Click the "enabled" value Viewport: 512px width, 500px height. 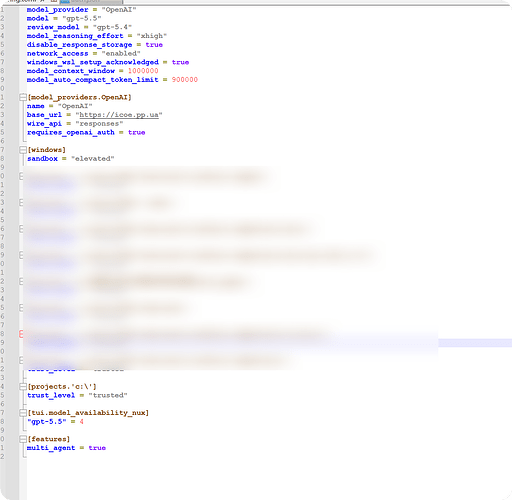tap(121, 54)
